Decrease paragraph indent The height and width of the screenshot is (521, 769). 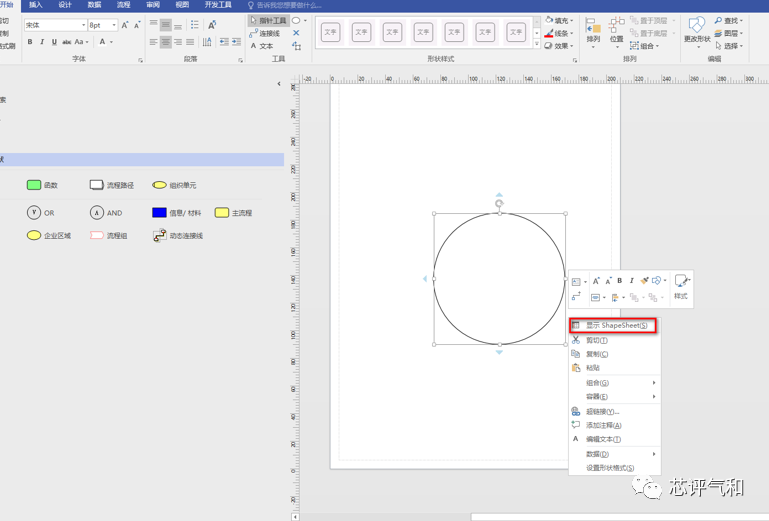click(x=224, y=42)
